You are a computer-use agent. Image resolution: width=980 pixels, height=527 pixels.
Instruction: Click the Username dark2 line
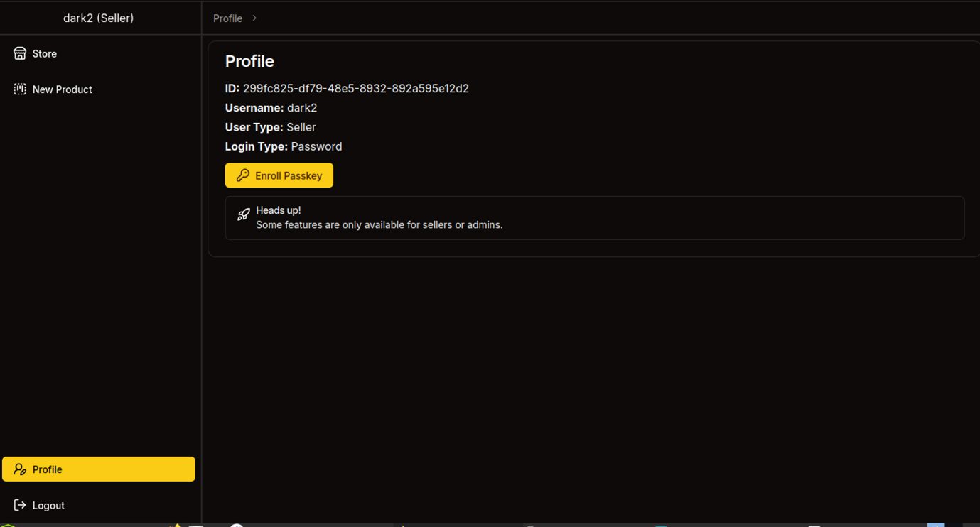point(271,108)
